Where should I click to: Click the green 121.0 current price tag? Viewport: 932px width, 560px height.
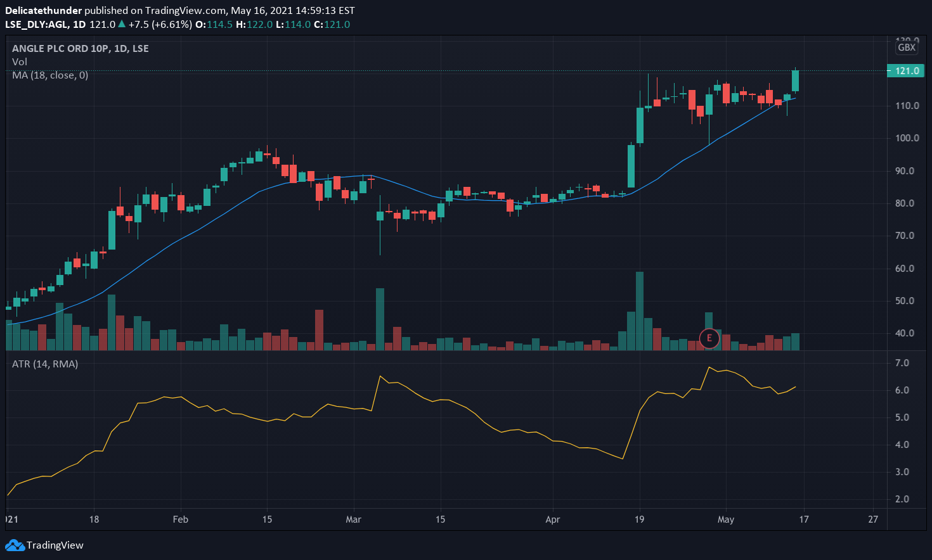(x=906, y=70)
